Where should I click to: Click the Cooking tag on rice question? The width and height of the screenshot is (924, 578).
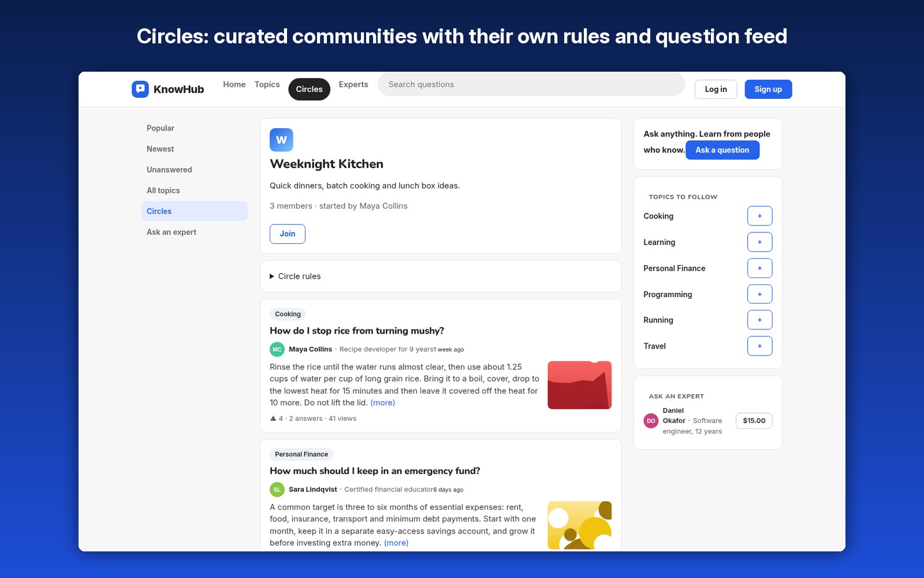point(288,314)
